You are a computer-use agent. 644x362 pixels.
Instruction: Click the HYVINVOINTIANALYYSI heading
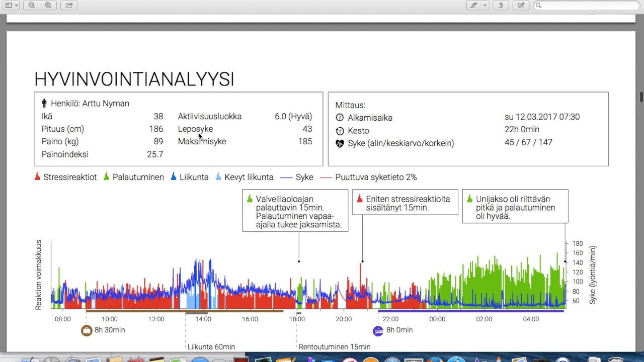(134, 79)
